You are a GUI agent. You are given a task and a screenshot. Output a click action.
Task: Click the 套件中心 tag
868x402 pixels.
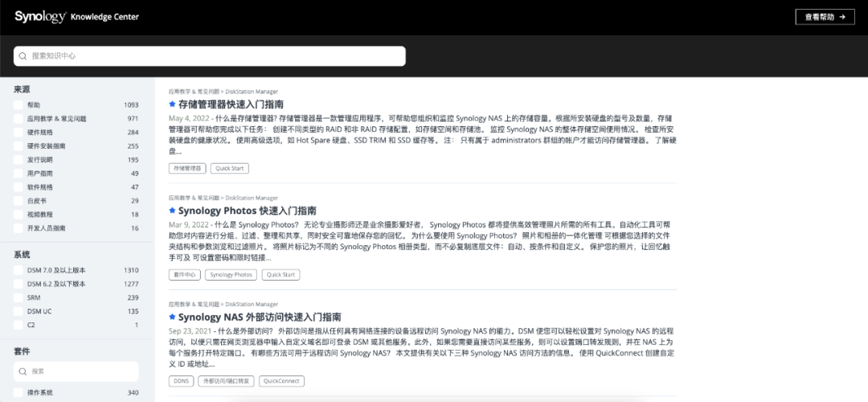pos(184,275)
